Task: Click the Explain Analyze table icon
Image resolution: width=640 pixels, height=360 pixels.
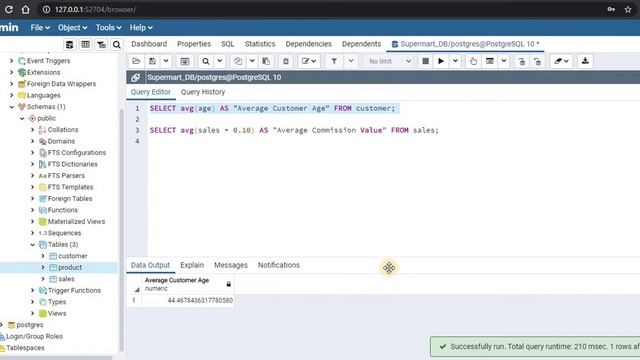Action: tap(490, 61)
